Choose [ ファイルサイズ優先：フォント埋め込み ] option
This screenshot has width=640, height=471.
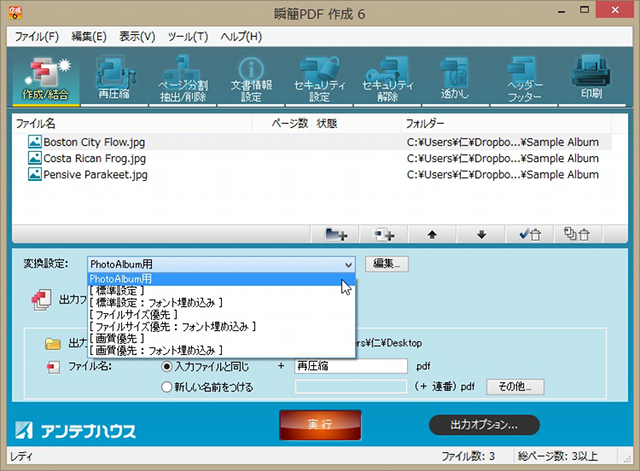coord(222,327)
